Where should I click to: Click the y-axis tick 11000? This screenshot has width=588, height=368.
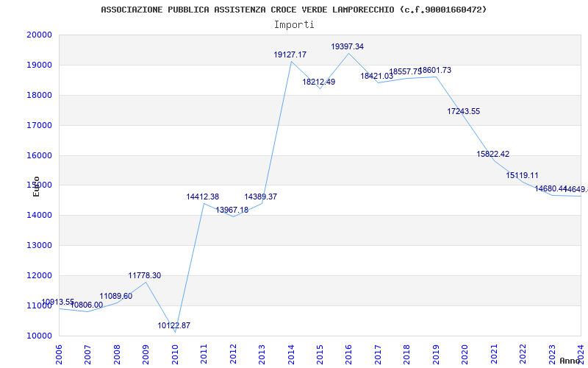(39, 305)
